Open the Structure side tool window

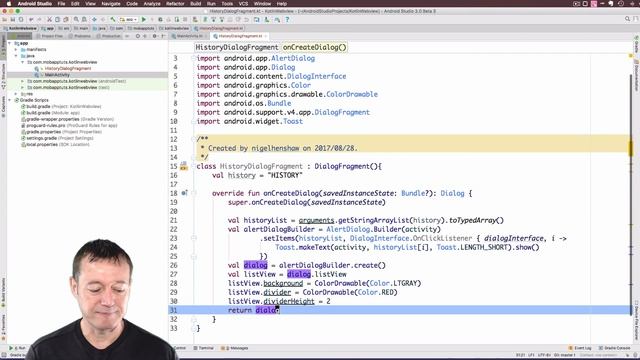pyautogui.click(x=3, y=77)
